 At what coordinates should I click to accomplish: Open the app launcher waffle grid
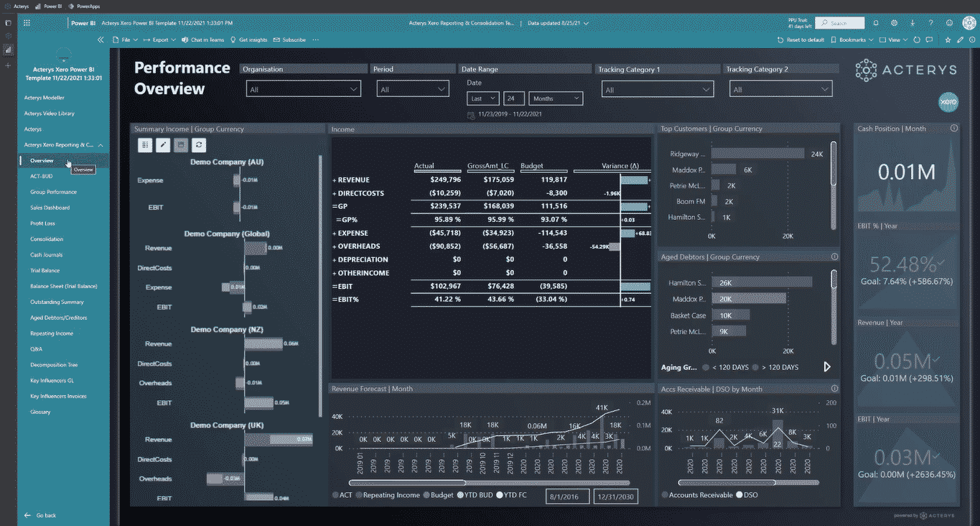(x=27, y=23)
